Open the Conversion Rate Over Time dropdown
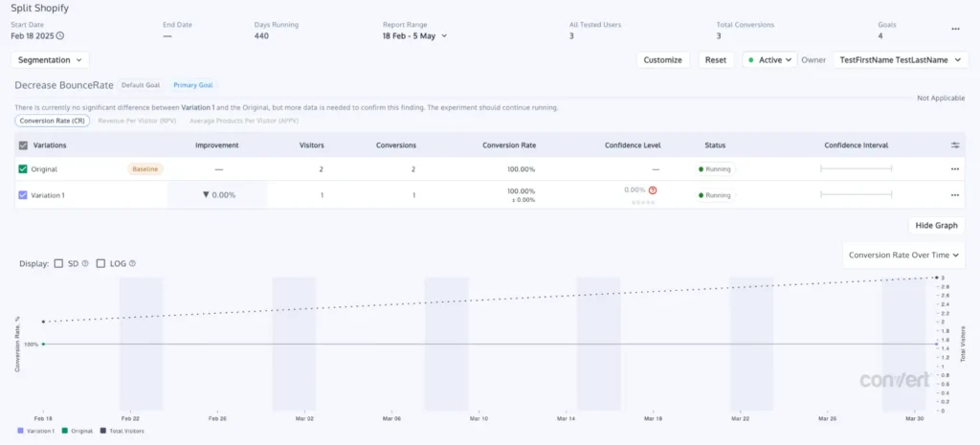The width and height of the screenshot is (980, 445). click(903, 255)
